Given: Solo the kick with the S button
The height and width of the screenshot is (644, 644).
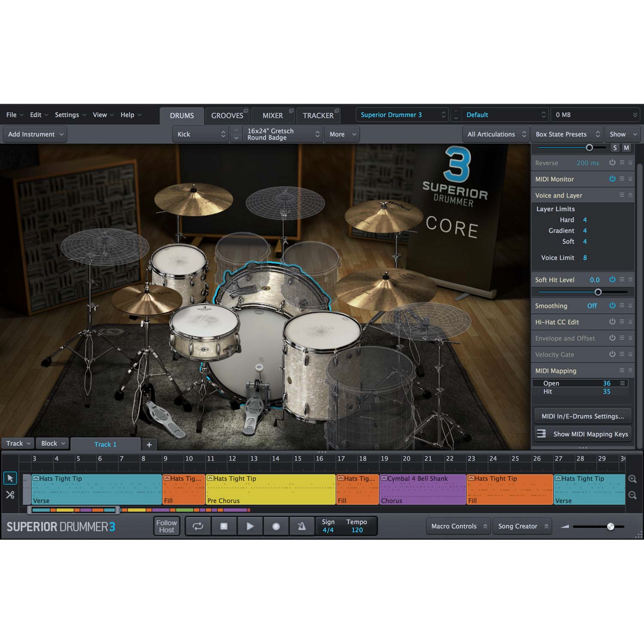Looking at the screenshot, I should pos(615,147).
